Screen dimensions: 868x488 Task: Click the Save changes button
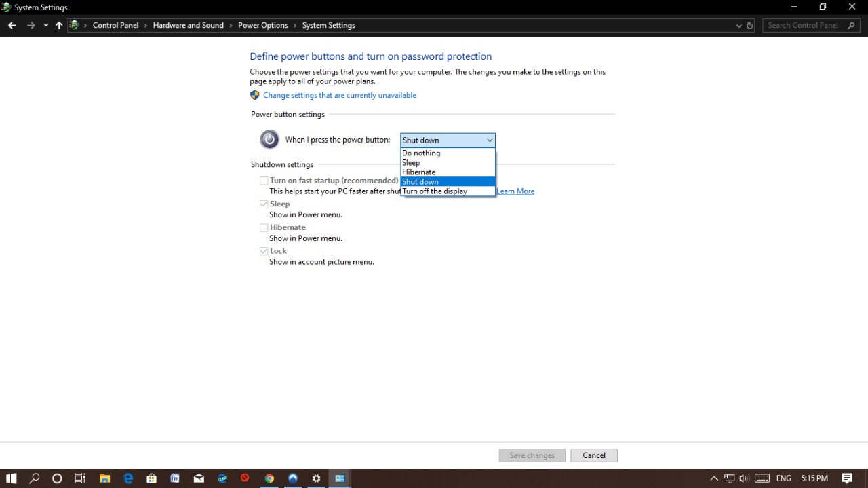click(x=532, y=455)
